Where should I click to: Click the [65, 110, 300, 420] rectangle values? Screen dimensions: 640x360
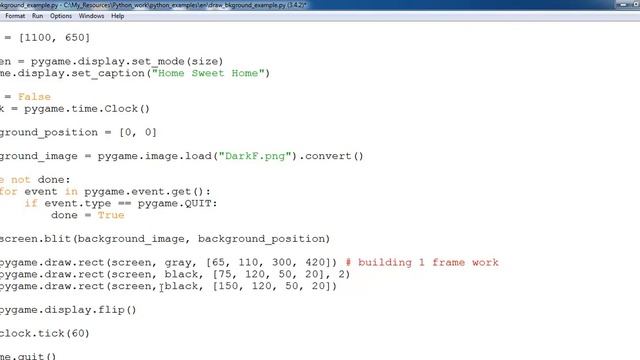(268, 262)
